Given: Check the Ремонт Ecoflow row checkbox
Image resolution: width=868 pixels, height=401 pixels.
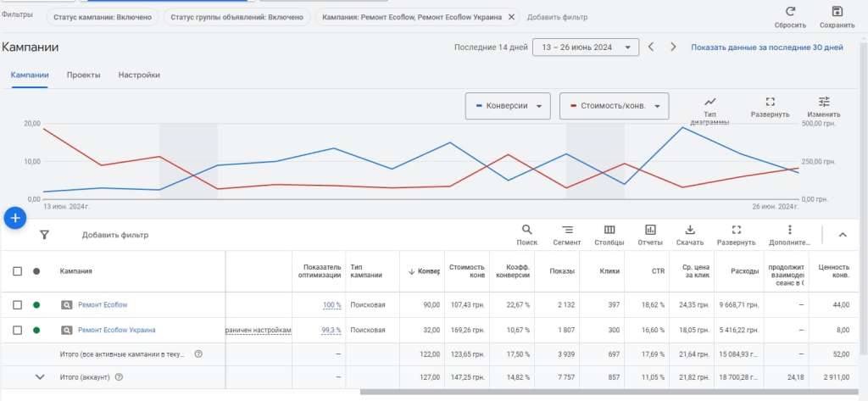Looking at the screenshot, I should point(17,305).
